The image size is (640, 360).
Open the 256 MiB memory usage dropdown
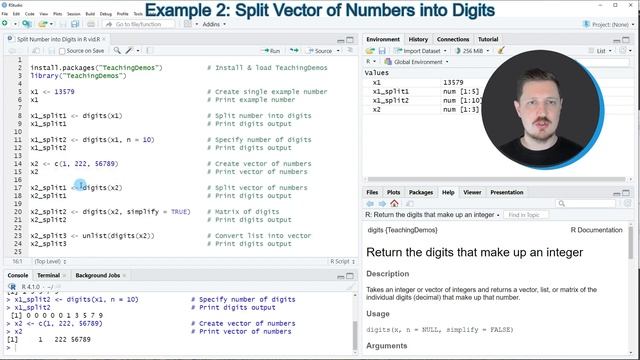[472, 51]
